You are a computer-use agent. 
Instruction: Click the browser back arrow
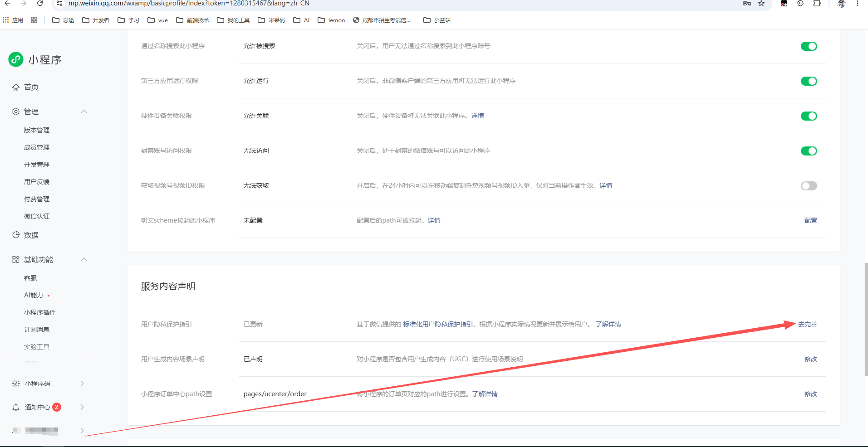7,3
